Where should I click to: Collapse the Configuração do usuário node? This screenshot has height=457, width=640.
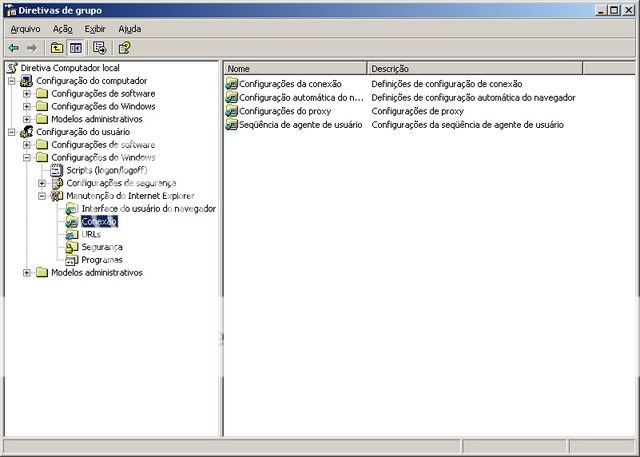(x=12, y=132)
